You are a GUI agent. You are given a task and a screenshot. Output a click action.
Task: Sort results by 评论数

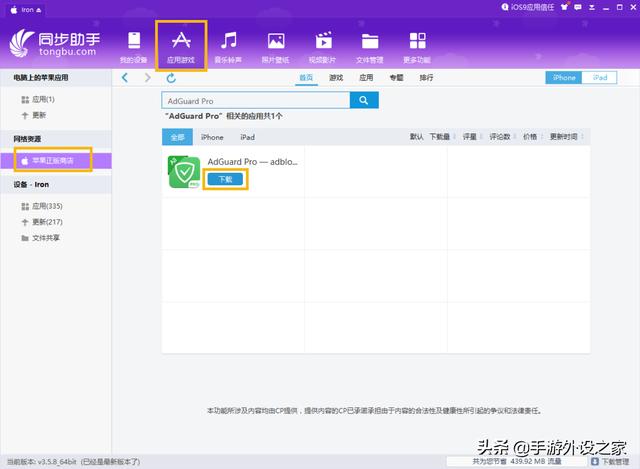(x=500, y=137)
